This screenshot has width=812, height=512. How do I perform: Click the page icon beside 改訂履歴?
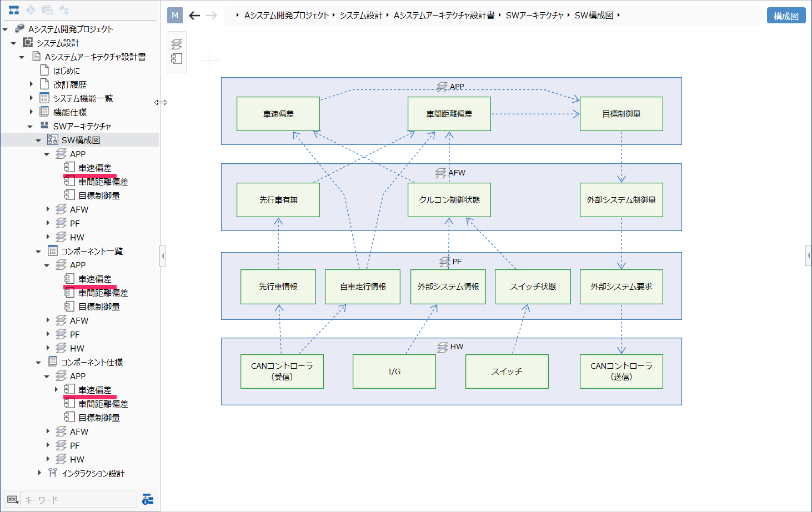point(44,84)
